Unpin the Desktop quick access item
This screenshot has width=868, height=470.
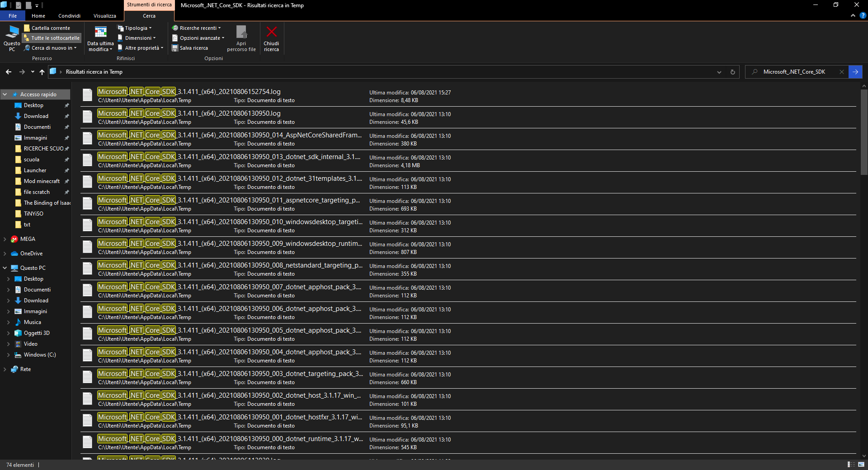point(67,105)
